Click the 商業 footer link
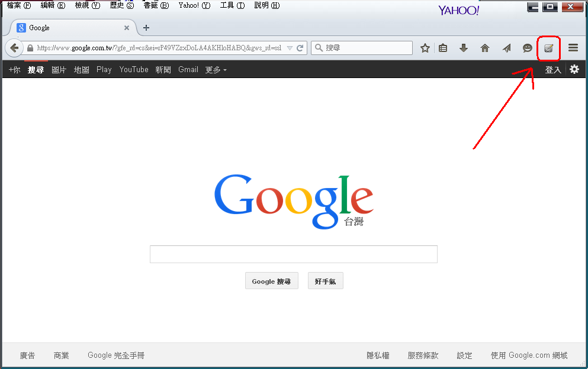Screen dimensions: 588x369 click(61, 355)
